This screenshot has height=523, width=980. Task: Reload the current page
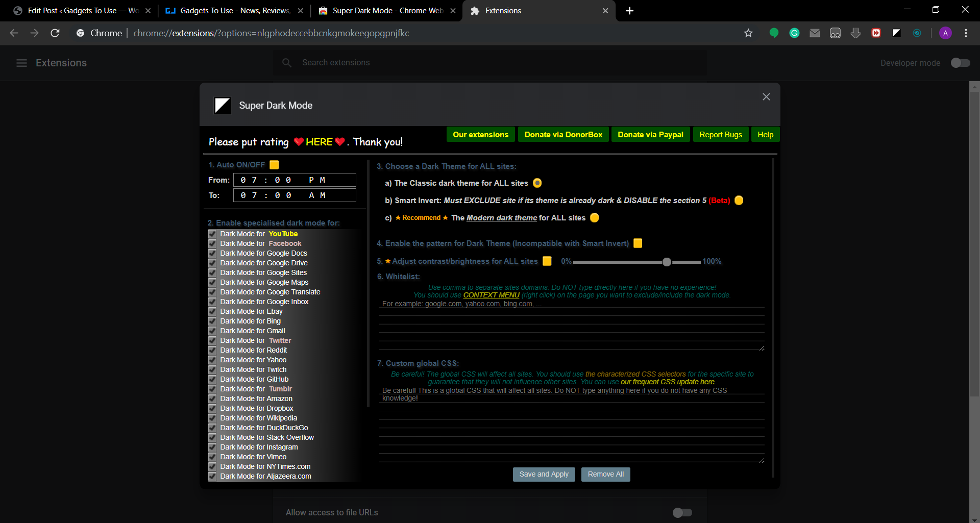(55, 33)
